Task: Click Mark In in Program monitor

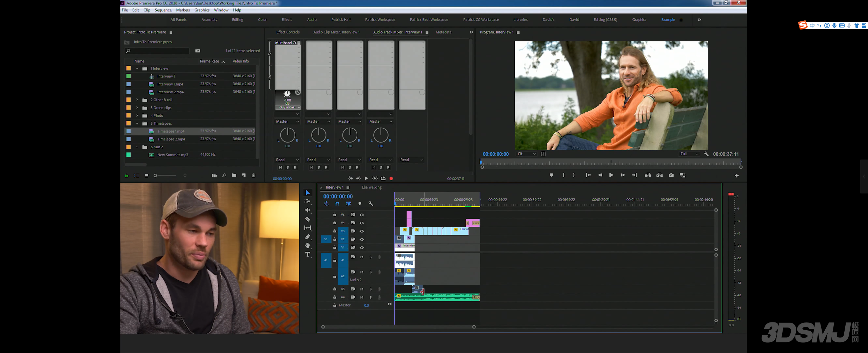Action: coord(563,175)
